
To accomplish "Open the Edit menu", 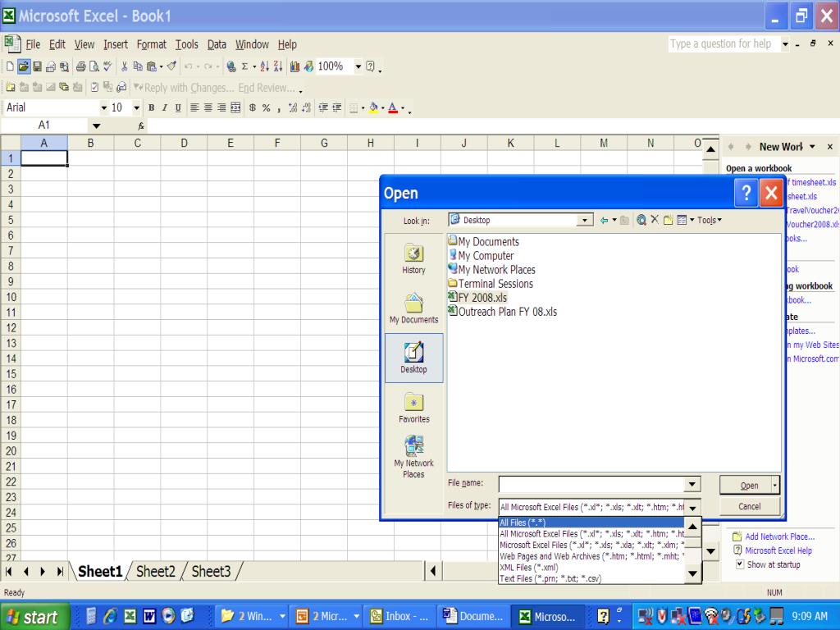I will tap(57, 44).
